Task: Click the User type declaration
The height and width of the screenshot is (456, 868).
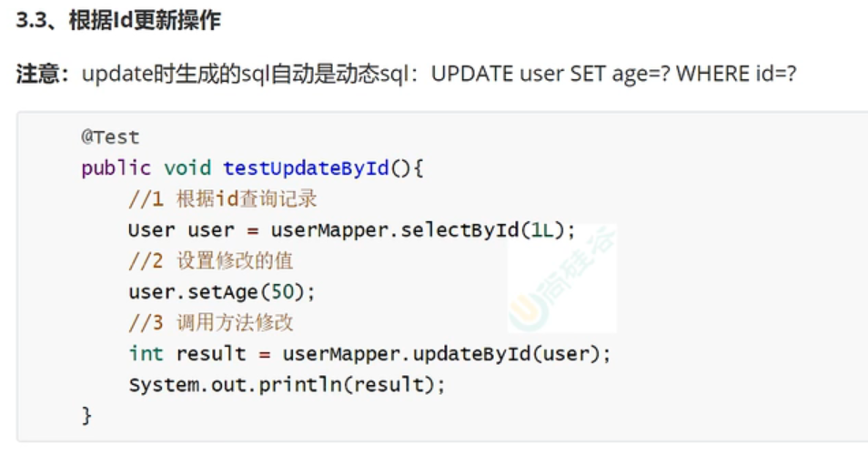Action: click(151, 230)
